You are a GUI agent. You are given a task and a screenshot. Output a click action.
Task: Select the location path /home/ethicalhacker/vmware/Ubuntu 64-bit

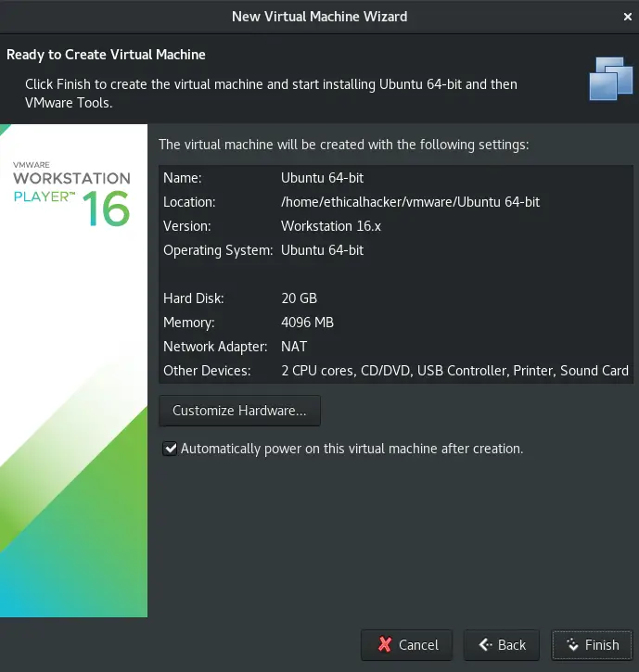click(x=410, y=202)
